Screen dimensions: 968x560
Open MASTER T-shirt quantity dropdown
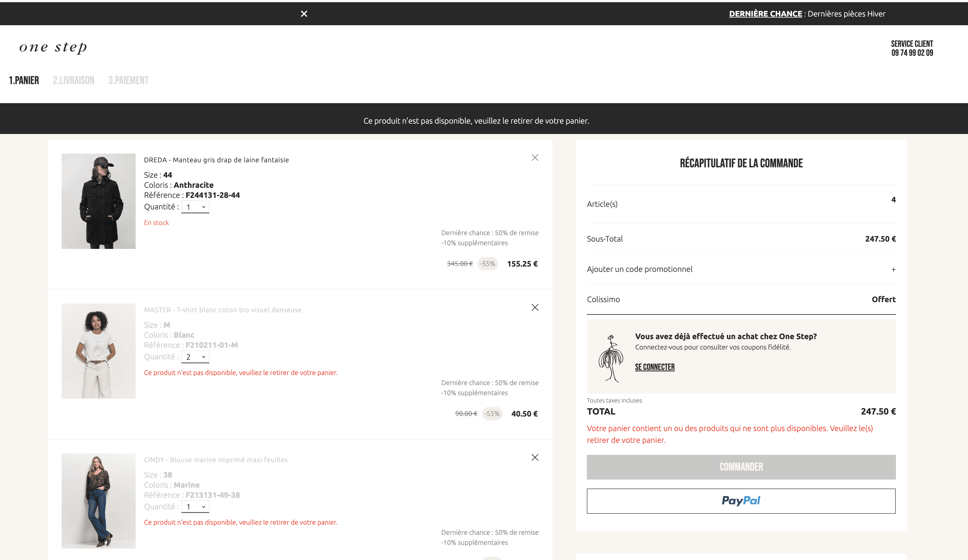(x=195, y=357)
